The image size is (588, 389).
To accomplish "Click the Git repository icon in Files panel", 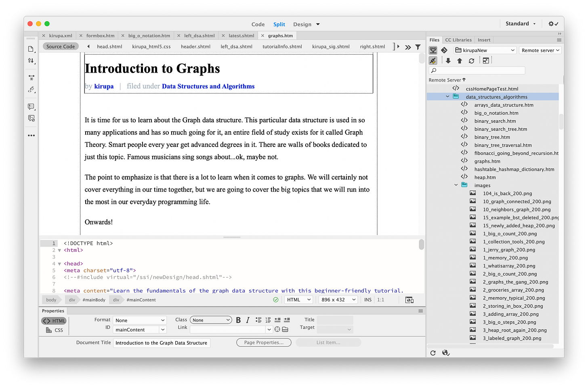I will [444, 50].
